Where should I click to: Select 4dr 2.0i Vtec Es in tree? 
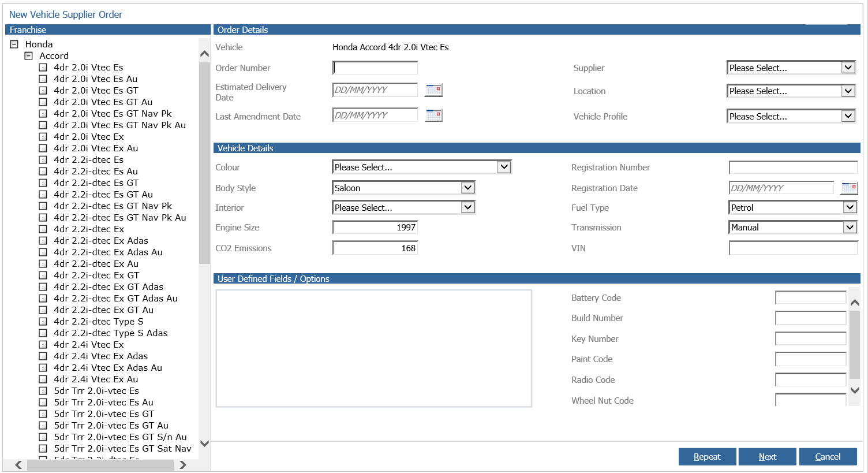tap(88, 67)
